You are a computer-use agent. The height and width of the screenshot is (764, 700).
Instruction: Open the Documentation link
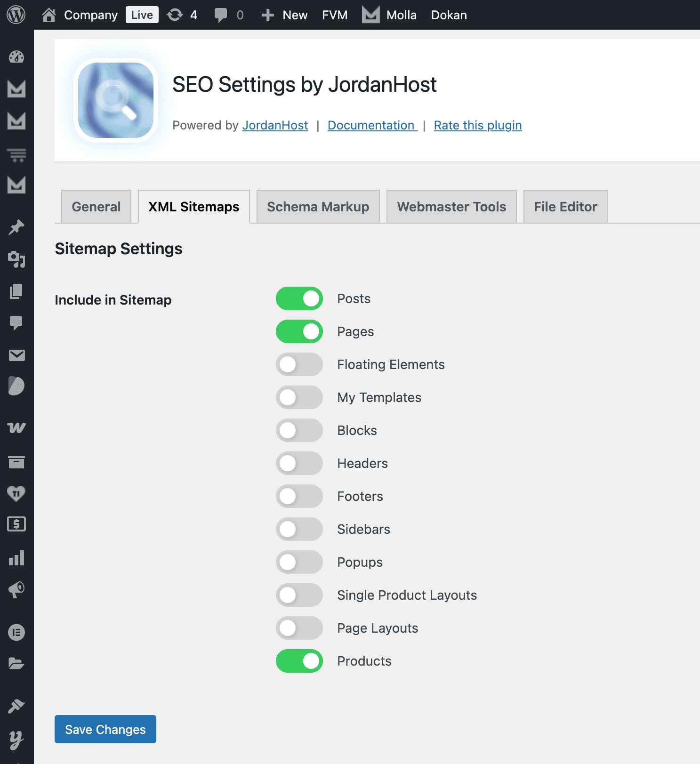coord(371,125)
